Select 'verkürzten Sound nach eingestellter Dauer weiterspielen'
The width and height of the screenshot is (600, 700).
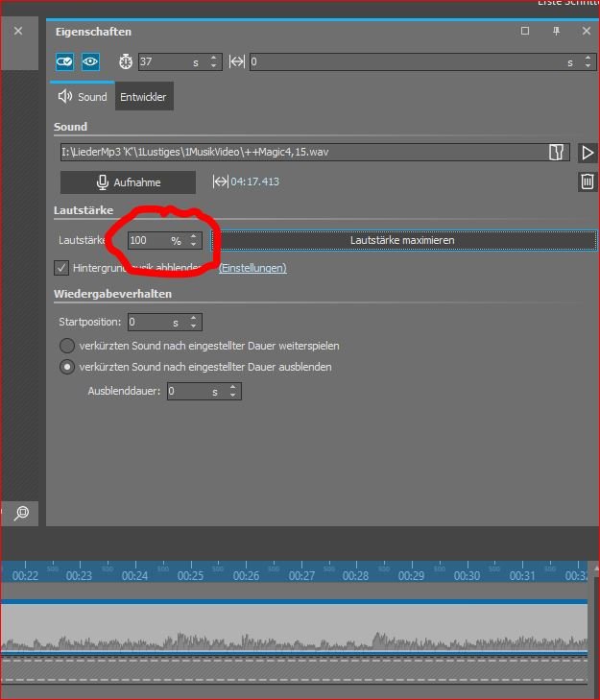pos(67,346)
